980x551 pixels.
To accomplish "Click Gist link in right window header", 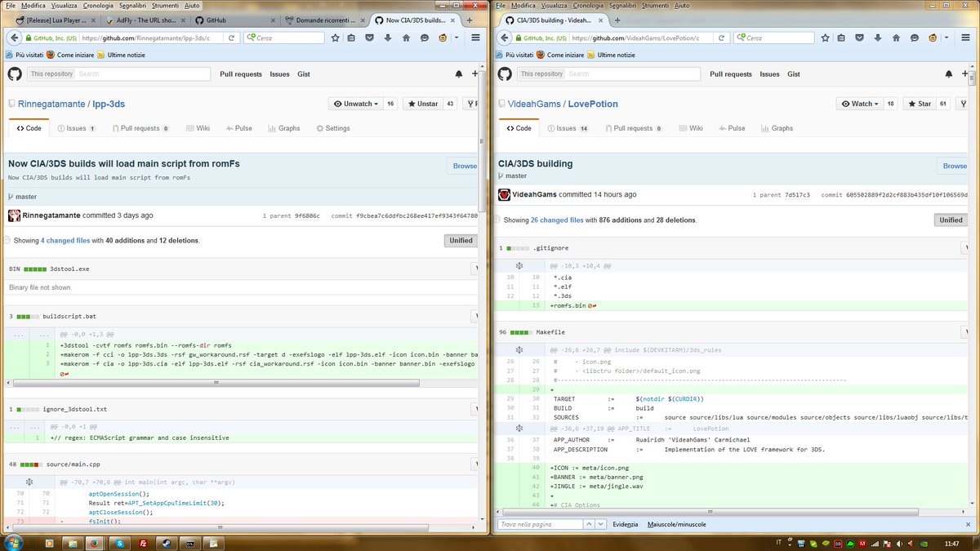I will click(794, 74).
